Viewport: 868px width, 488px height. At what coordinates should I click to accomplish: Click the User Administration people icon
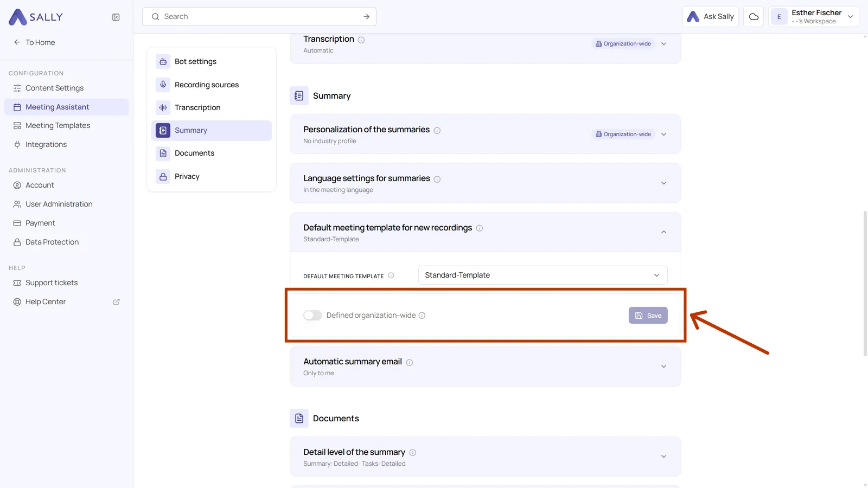click(17, 204)
